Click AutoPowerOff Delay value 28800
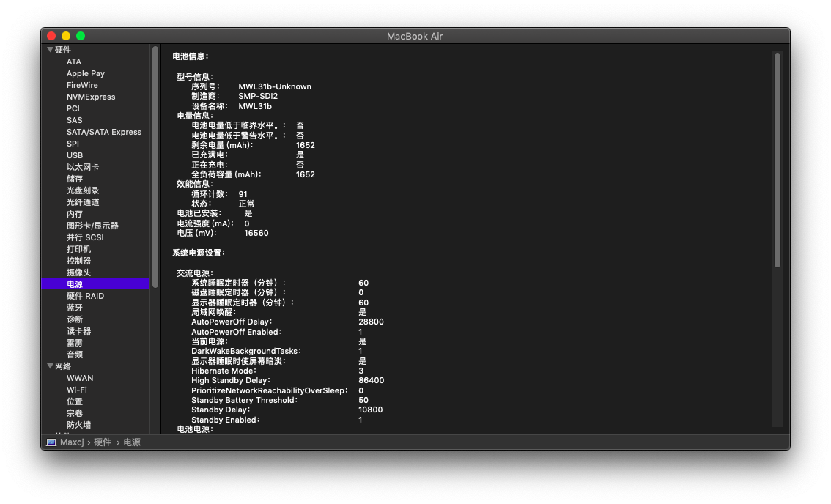This screenshot has height=504, width=831. pos(371,322)
